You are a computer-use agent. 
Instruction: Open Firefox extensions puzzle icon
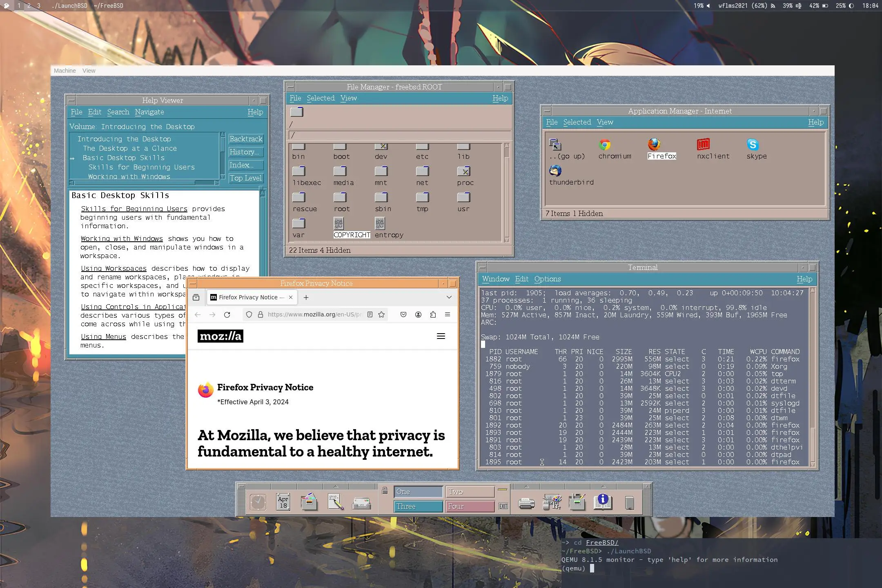point(433,314)
